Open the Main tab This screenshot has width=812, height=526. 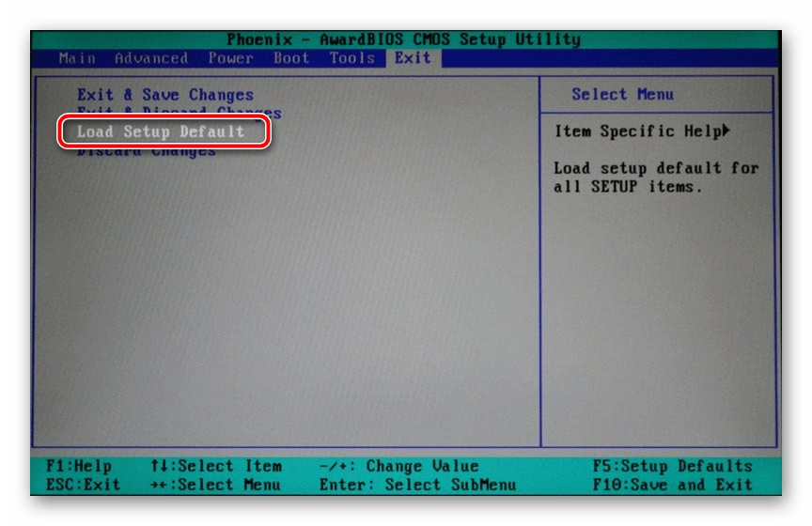tap(76, 58)
